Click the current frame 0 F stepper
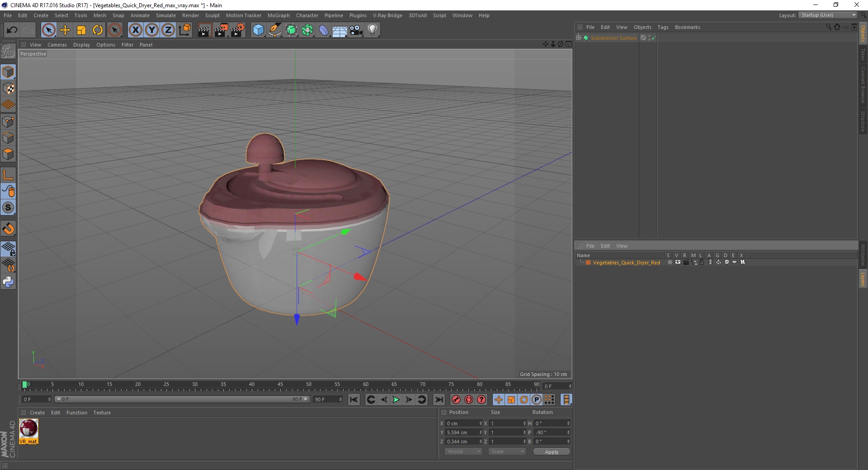 coord(49,399)
